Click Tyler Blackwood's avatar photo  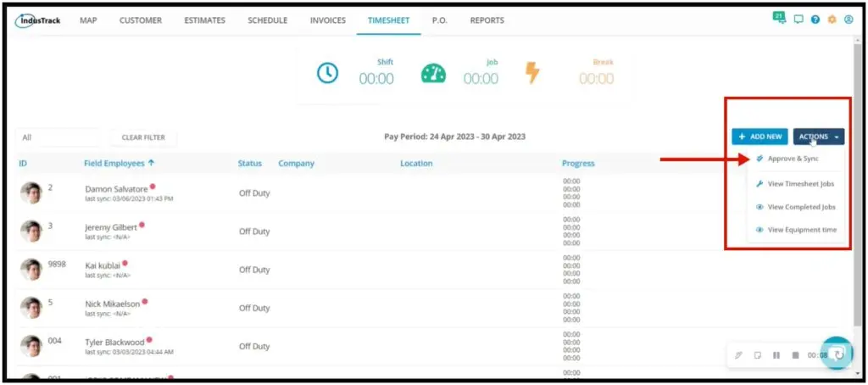31,346
